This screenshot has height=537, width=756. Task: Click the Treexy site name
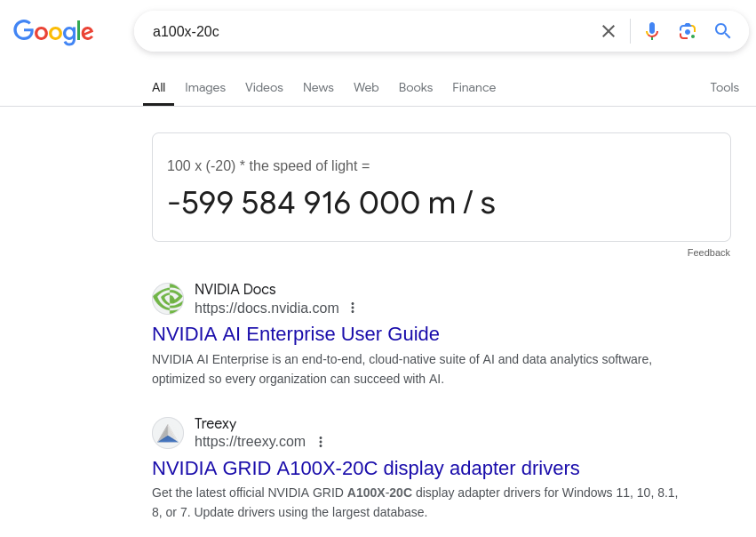pyautogui.click(x=216, y=423)
